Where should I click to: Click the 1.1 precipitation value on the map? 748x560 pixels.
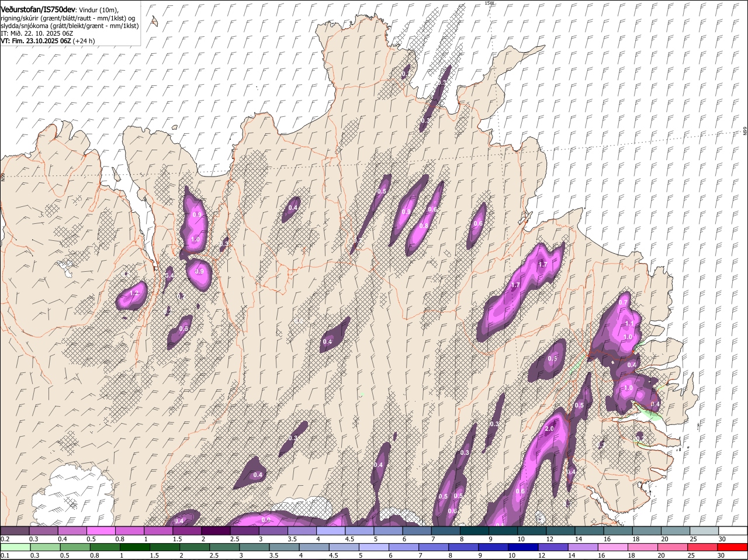coord(629,323)
